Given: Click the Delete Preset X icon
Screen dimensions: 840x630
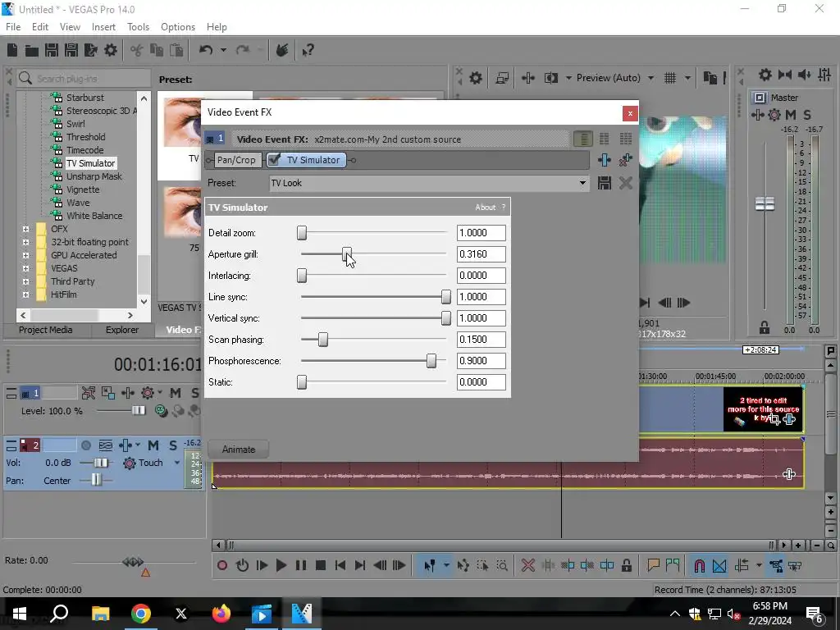Looking at the screenshot, I should point(625,183).
